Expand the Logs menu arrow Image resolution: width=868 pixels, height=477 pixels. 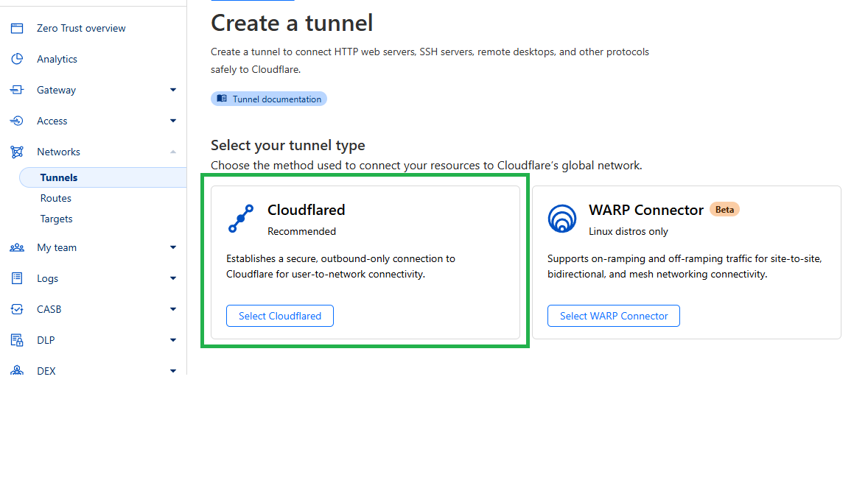coord(173,278)
